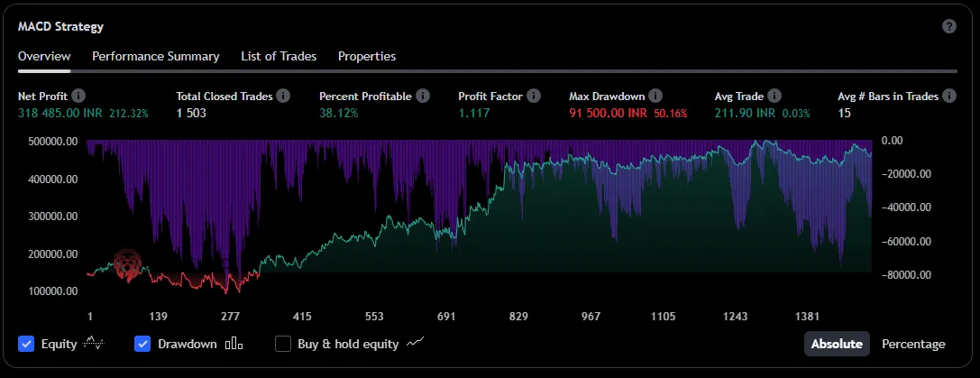Enable Buy & hold equity checkbox
The height and width of the screenshot is (378, 980).
[283, 344]
